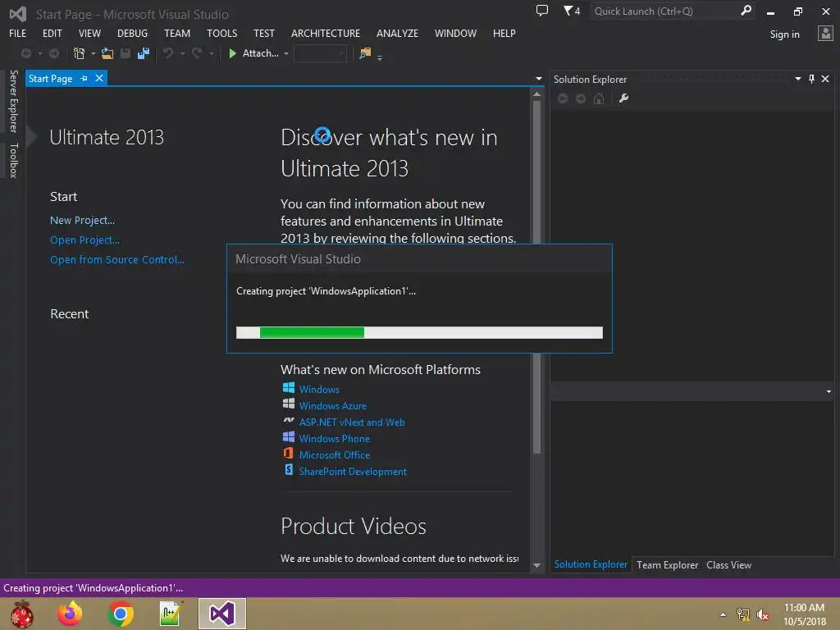Click the Undo toolbar icon
The width and height of the screenshot is (840, 630).
point(168,53)
